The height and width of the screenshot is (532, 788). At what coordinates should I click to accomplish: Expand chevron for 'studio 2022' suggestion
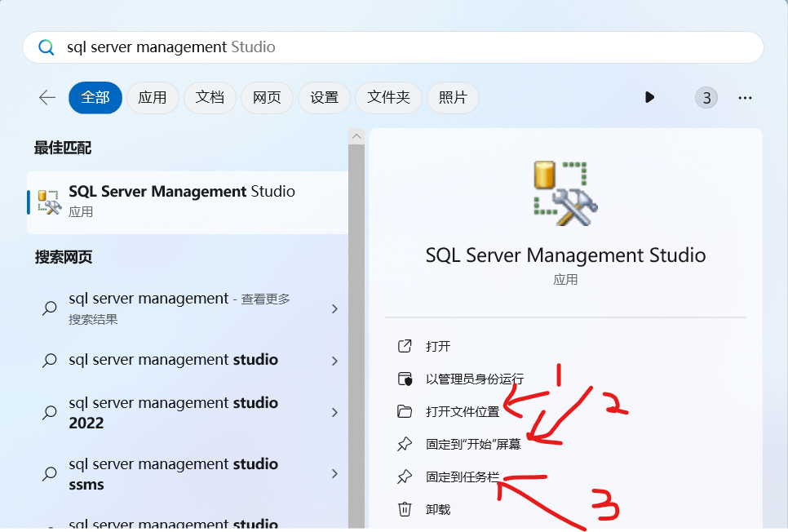(x=334, y=412)
